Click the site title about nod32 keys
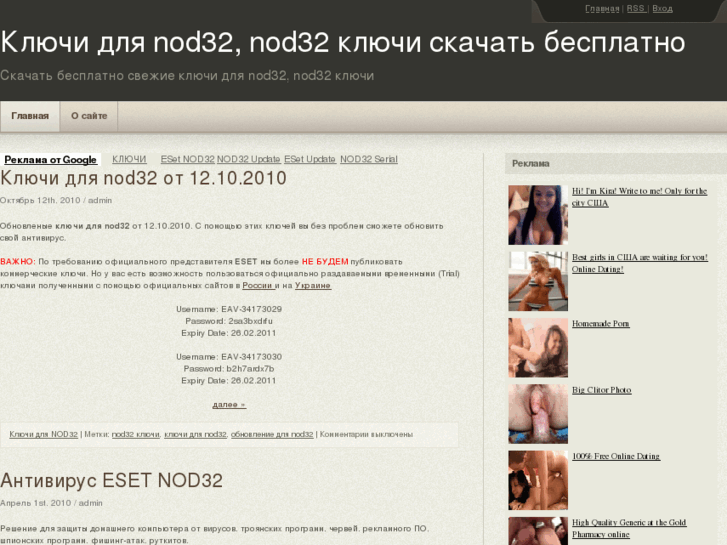Viewport: 727px width, 545px height. tap(343, 42)
